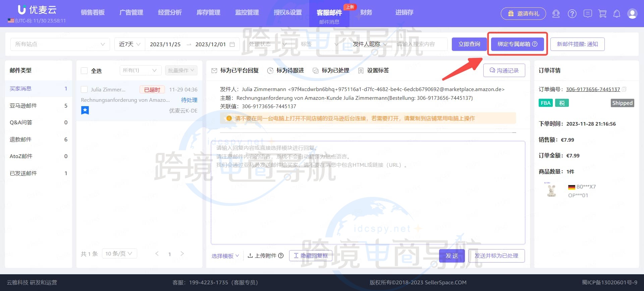Select 买家消息 mail type
Screen dimensions: 644x291
[x=39, y=89]
